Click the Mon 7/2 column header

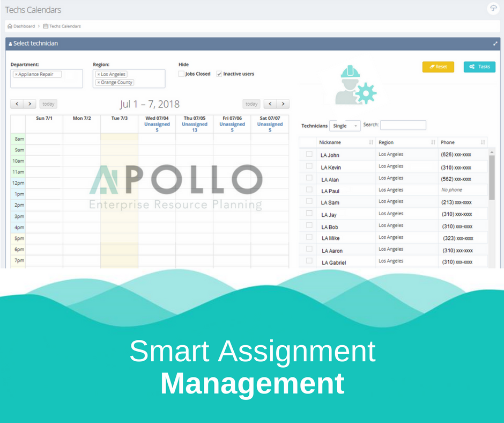[x=81, y=118]
